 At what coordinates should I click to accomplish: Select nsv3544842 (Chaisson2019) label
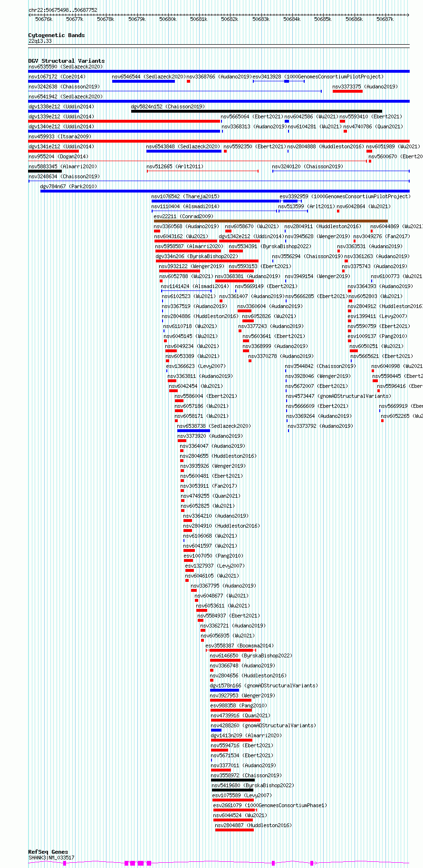tap(320, 366)
